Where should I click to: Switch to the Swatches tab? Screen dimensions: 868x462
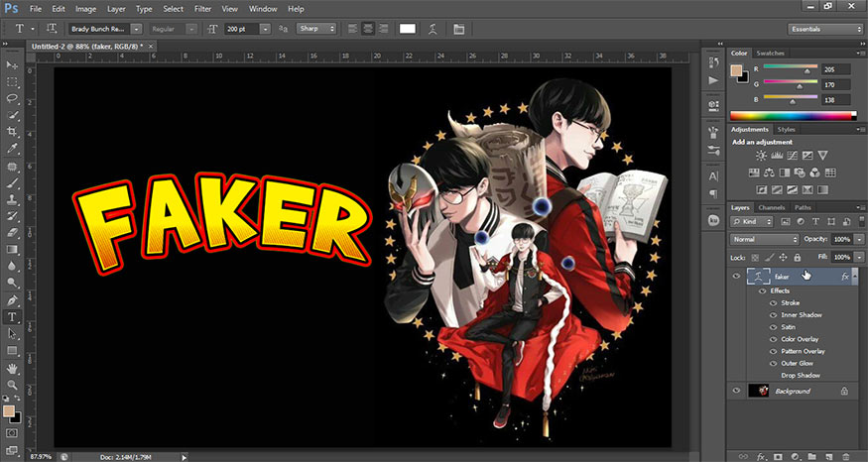click(770, 54)
